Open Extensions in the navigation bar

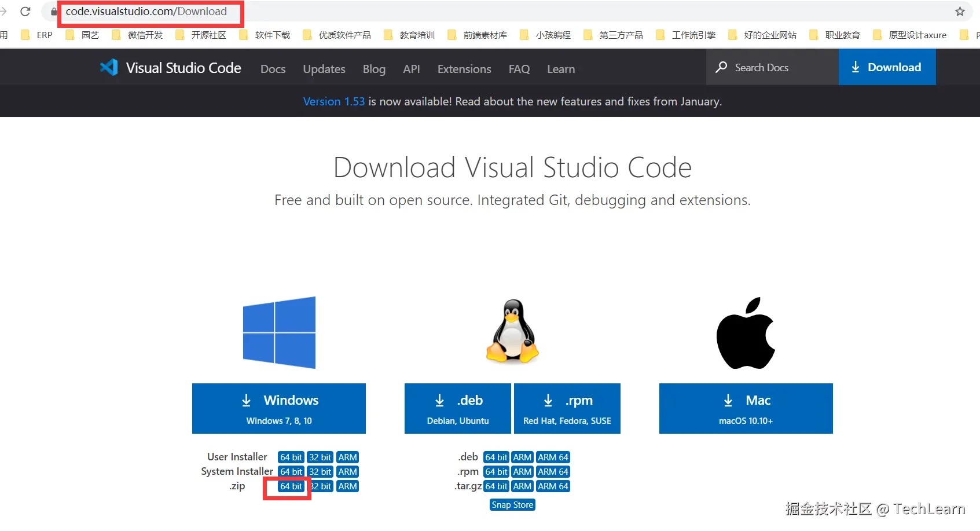(464, 69)
